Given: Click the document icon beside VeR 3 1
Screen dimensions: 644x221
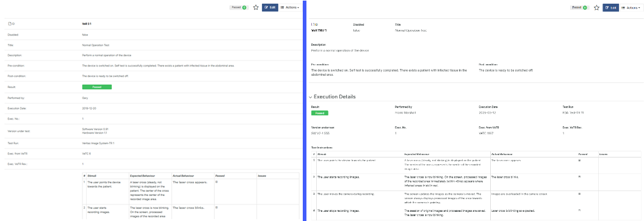Looking at the screenshot, I should (9, 24).
